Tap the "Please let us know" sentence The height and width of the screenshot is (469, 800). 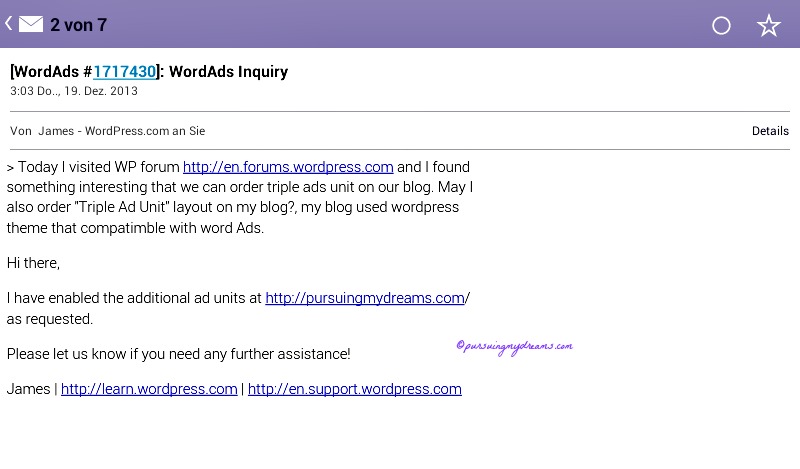pos(178,354)
